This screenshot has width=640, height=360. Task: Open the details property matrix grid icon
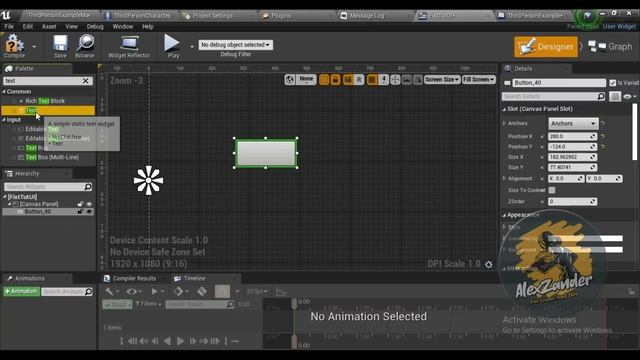(x=615, y=96)
